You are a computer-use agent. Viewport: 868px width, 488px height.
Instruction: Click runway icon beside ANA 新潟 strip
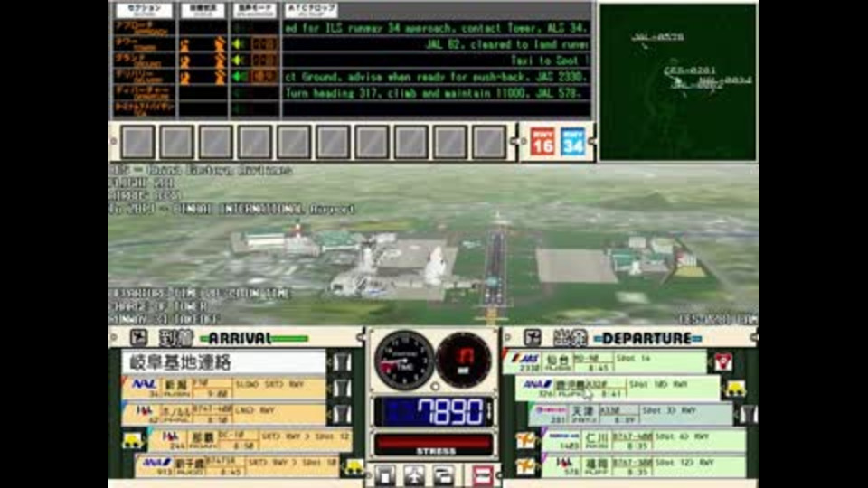tap(342, 388)
